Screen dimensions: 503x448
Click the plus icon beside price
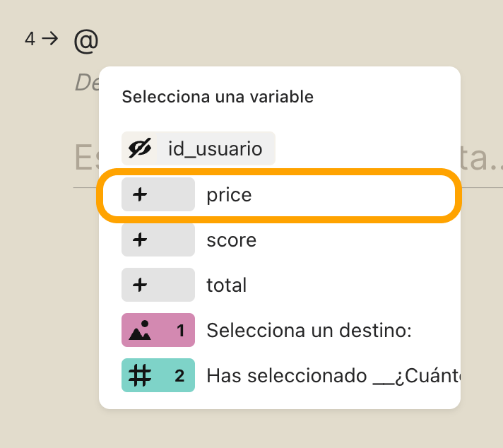click(140, 194)
